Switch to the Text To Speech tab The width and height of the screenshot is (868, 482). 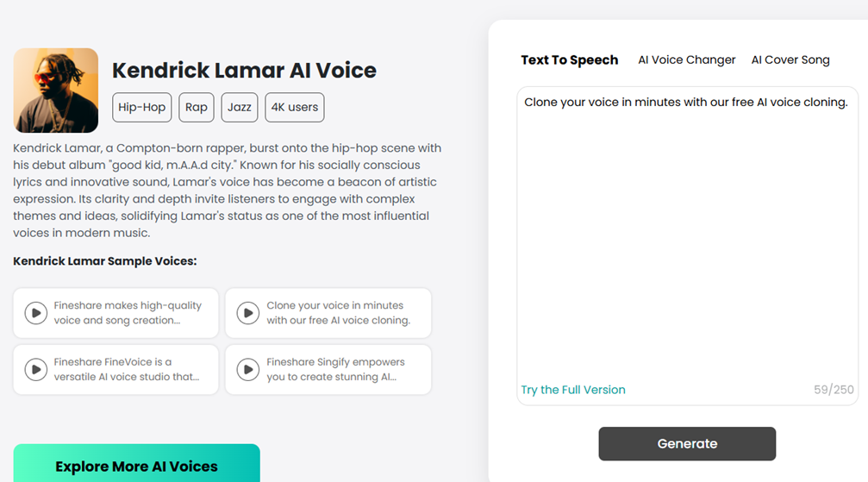coord(569,60)
